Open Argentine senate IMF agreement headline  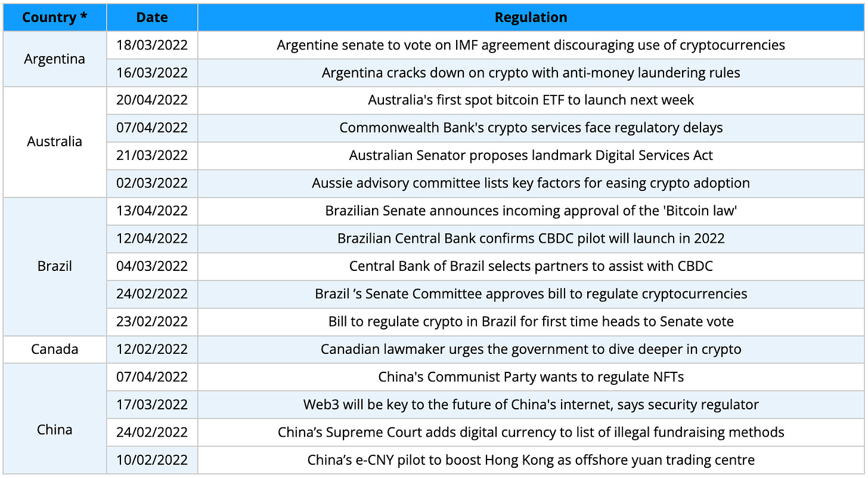(x=531, y=45)
